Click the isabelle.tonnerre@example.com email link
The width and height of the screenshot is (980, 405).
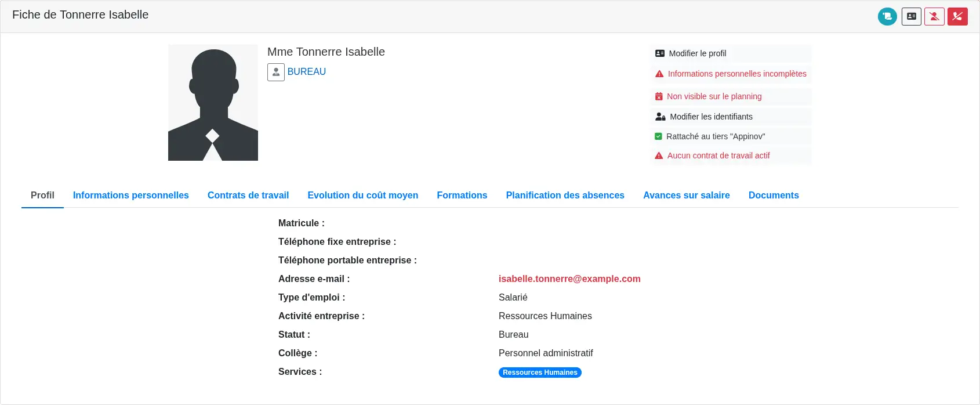pos(569,279)
